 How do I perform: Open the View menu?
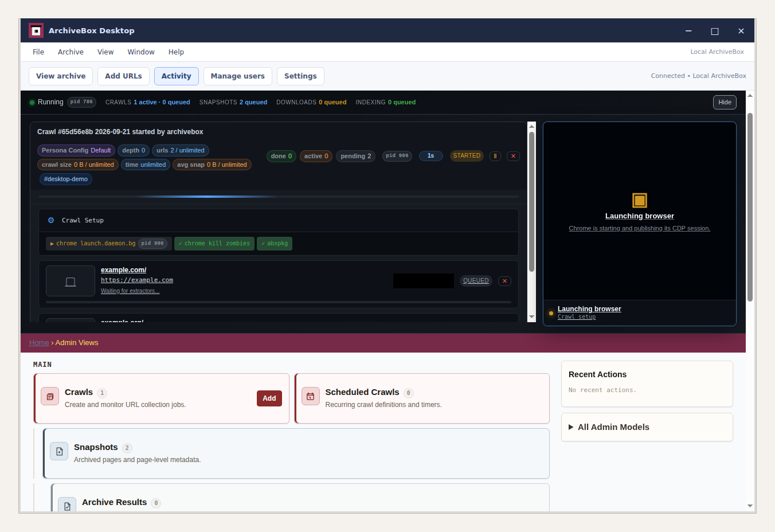105,52
